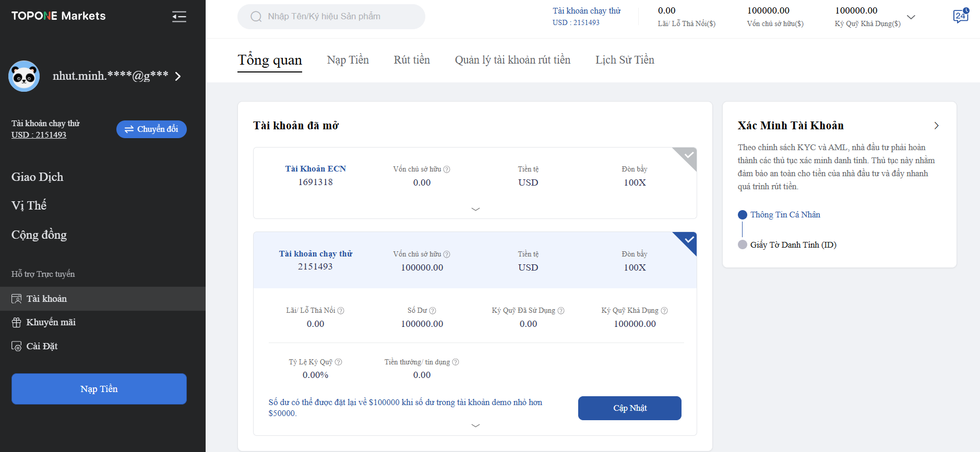The height and width of the screenshot is (452, 980).
Task: Click the Chuyển đổi account switch button
Action: [151, 129]
